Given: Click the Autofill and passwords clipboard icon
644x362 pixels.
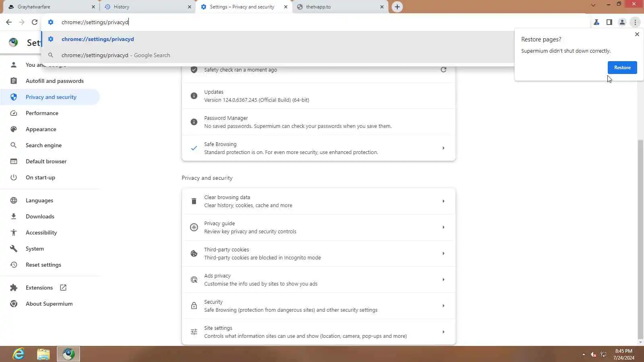Looking at the screenshot, I should click(14, 81).
